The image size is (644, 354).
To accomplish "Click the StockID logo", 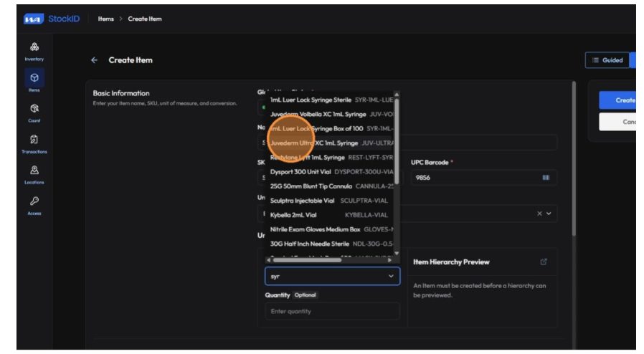I will tap(52, 19).
